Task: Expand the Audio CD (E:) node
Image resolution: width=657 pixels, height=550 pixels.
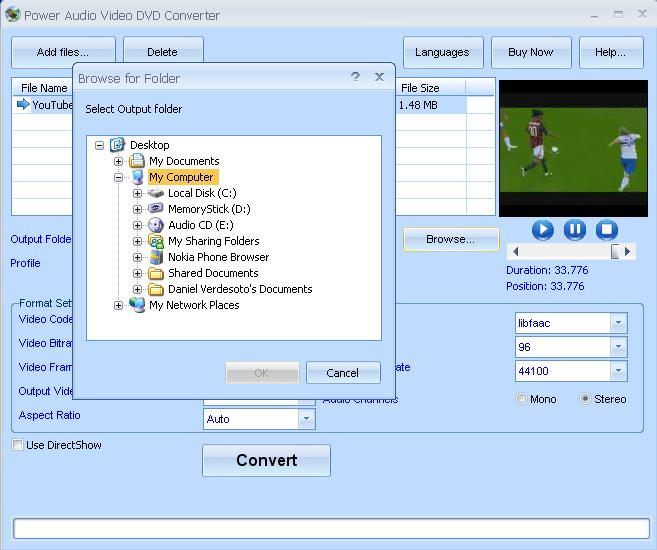Action: 137,225
